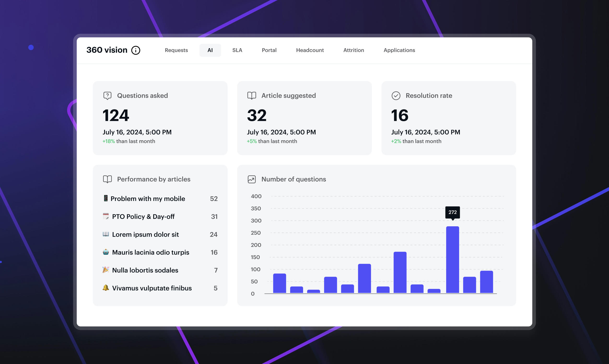Open the Requests tab
The image size is (609, 364).
point(176,50)
